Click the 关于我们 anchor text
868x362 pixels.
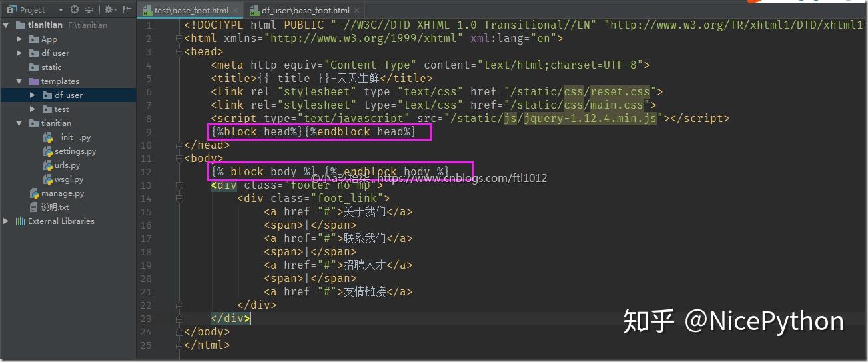[365, 212]
